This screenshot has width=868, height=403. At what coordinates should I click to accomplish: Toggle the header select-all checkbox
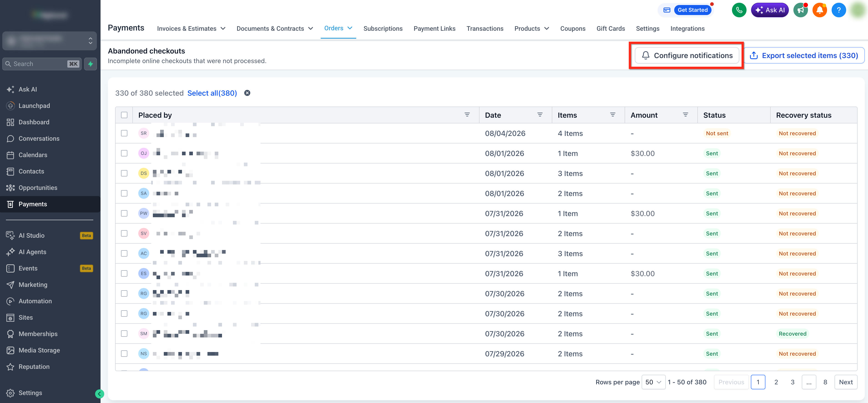[124, 115]
